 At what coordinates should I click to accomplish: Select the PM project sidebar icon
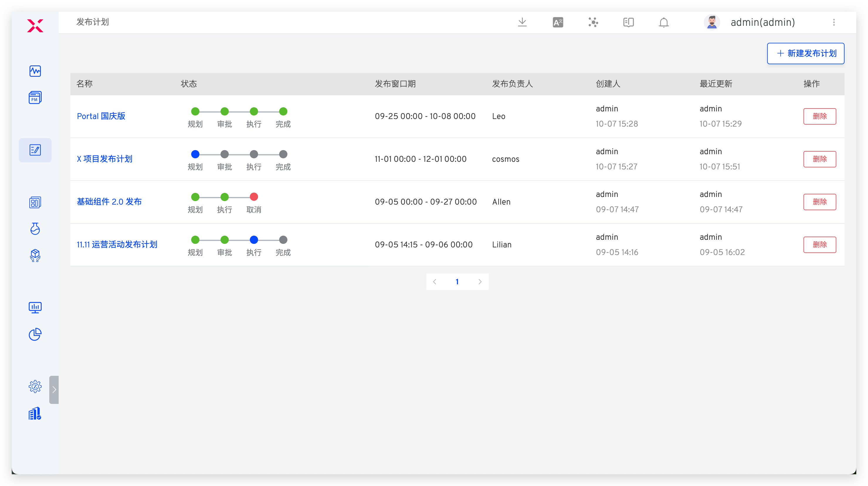pyautogui.click(x=35, y=98)
